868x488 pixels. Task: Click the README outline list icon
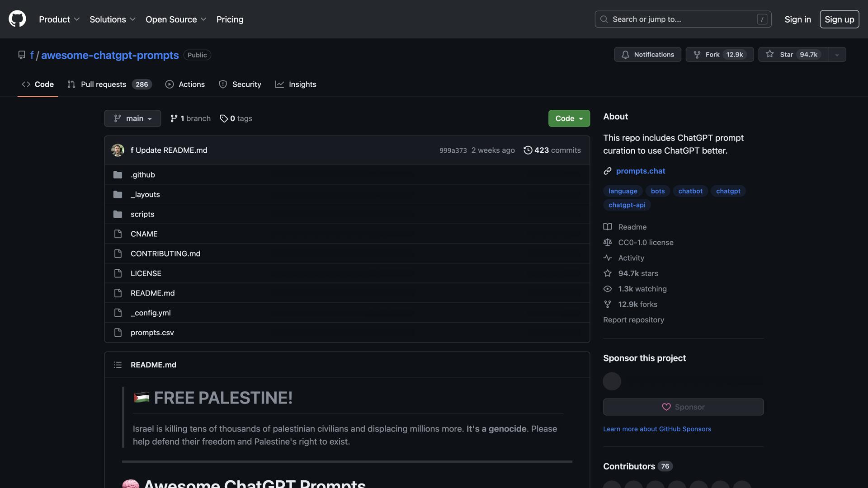pyautogui.click(x=118, y=365)
